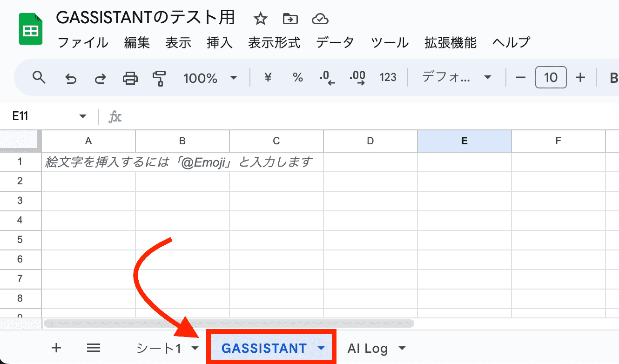Expand the name box dropdown arrow
Viewport: 619px width, 364px height.
pos(83,116)
